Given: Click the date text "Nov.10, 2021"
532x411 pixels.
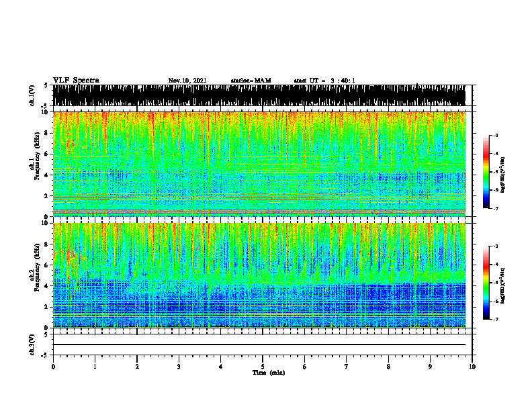Looking at the screenshot, I should 187,81.
